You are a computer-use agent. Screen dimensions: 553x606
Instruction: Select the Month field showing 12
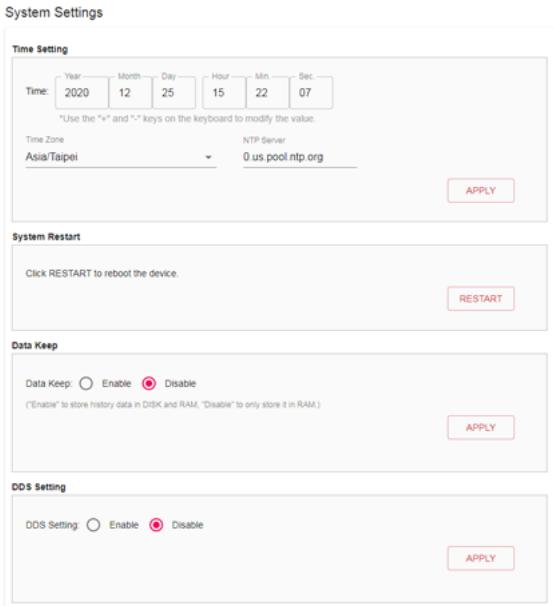131,93
